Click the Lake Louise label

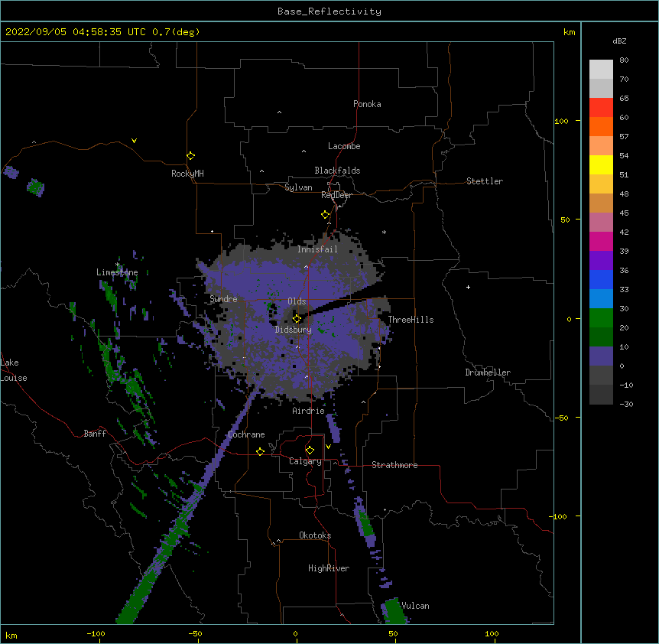[x=14, y=370]
